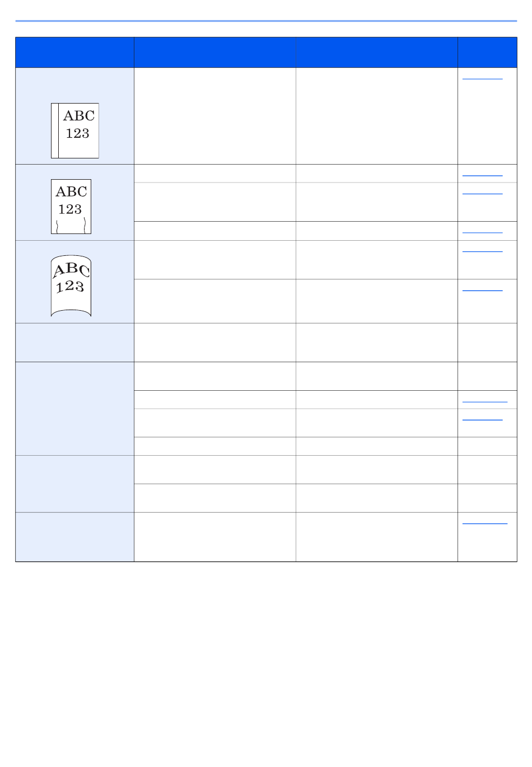
Task: Click the third blue header cell of the table
Action: 377,53
